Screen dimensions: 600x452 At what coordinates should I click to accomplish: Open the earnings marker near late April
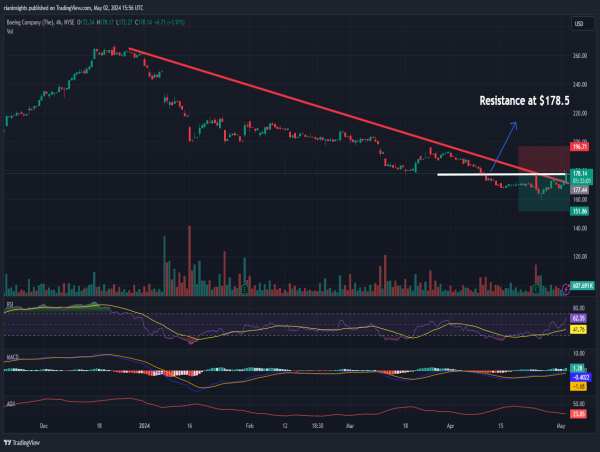coord(536,289)
